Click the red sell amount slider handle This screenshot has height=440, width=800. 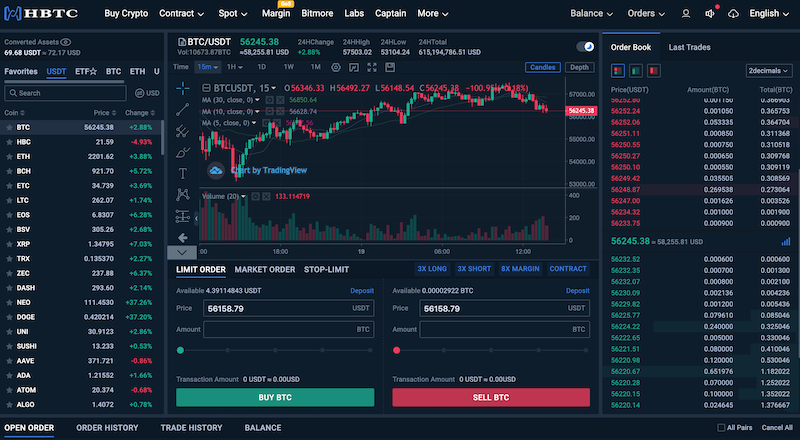(396, 350)
